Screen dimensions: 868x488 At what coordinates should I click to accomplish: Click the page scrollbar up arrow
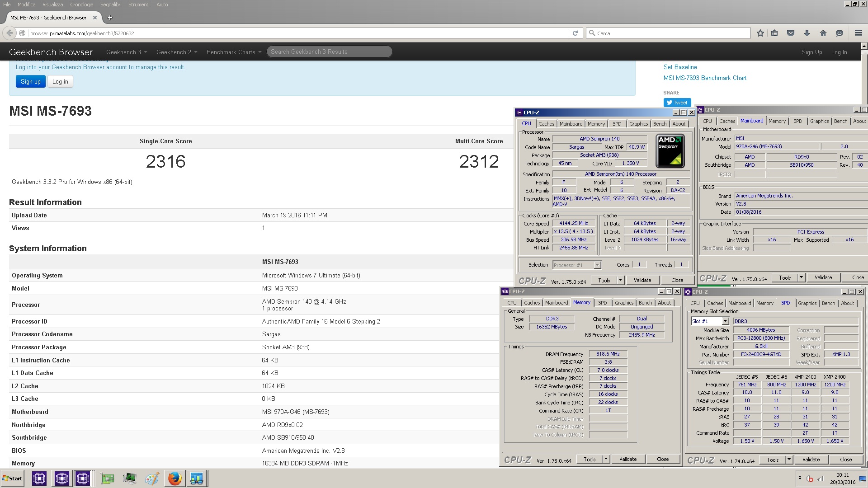pyautogui.click(x=864, y=46)
